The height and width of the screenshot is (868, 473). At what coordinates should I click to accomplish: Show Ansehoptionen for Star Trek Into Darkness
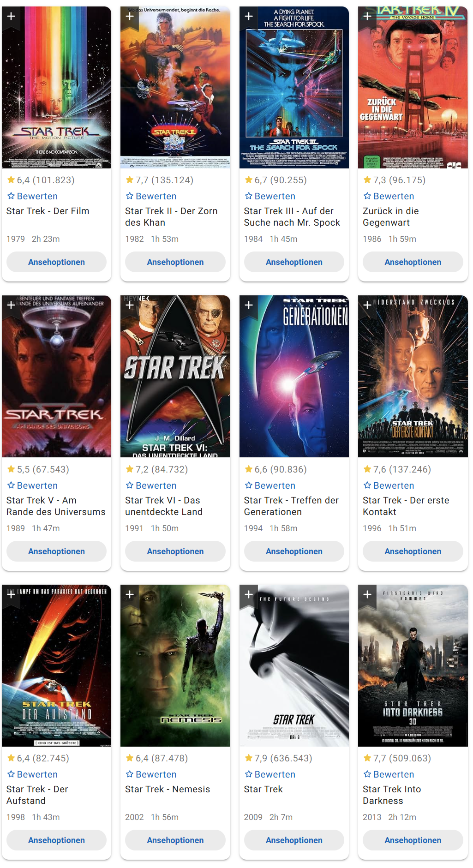click(x=413, y=840)
